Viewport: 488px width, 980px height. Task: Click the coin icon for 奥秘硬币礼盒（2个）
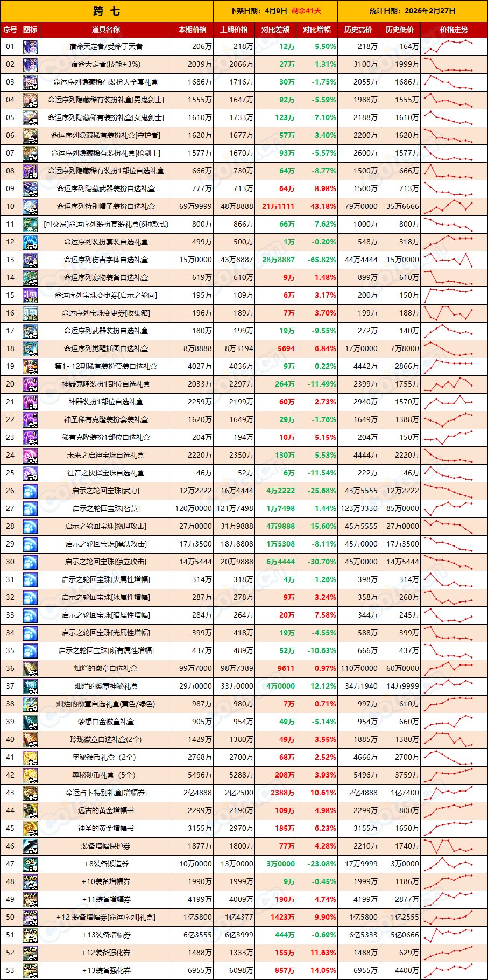pyautogui.click(x=30, y=758)
